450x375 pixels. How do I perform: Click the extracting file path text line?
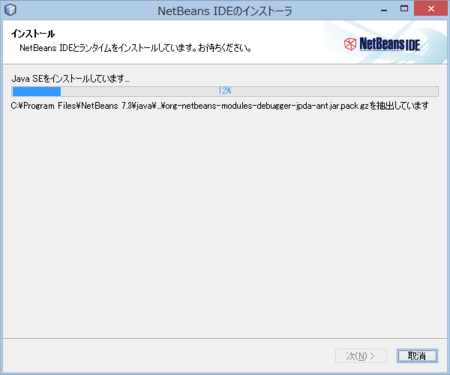(220, 106)
